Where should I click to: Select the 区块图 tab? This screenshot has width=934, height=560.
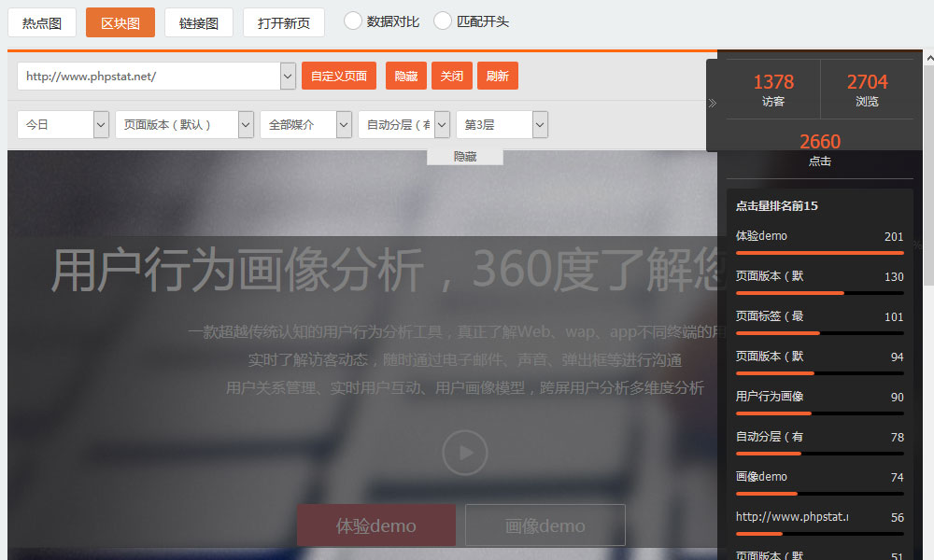pyautogui.click(x=120, y=22)
